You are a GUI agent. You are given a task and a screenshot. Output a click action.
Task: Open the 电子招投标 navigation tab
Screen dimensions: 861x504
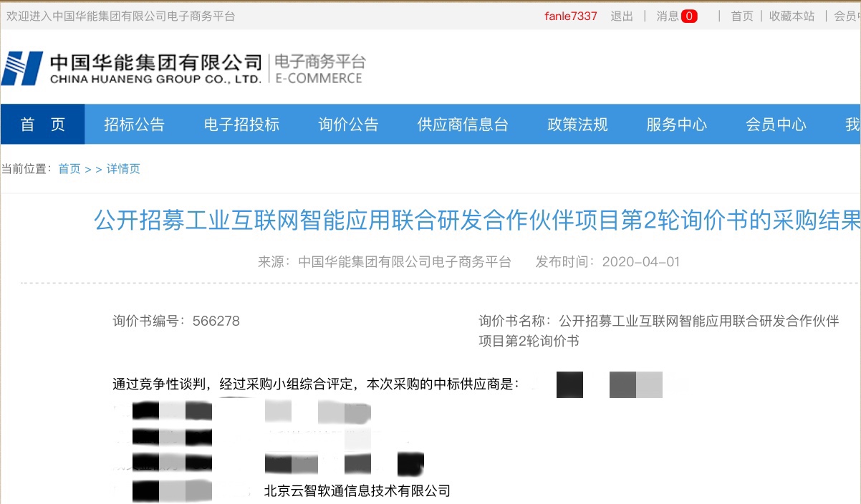click(x=241, y=124)
